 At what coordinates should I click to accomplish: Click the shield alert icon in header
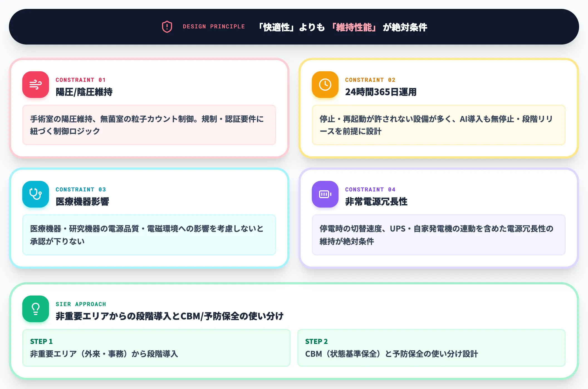167,27
